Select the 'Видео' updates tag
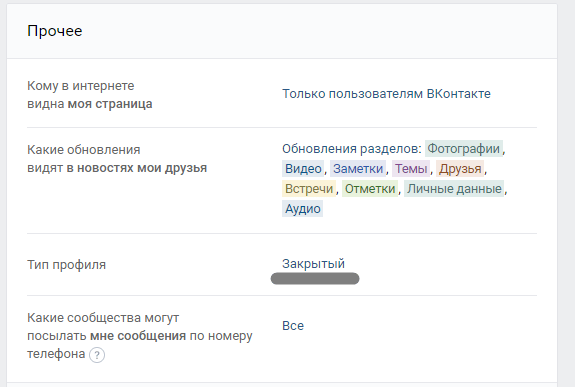Screen dimensions: 575x387 coord(303,169)
